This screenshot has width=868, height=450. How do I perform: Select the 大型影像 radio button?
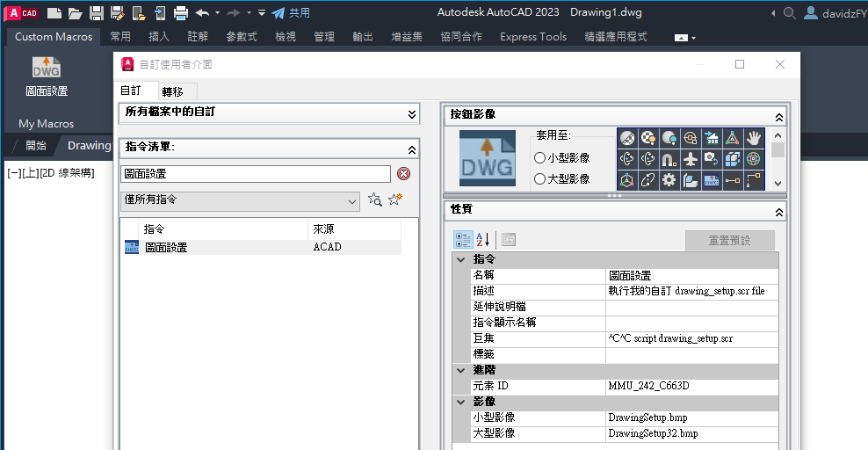tap(539, 178)
